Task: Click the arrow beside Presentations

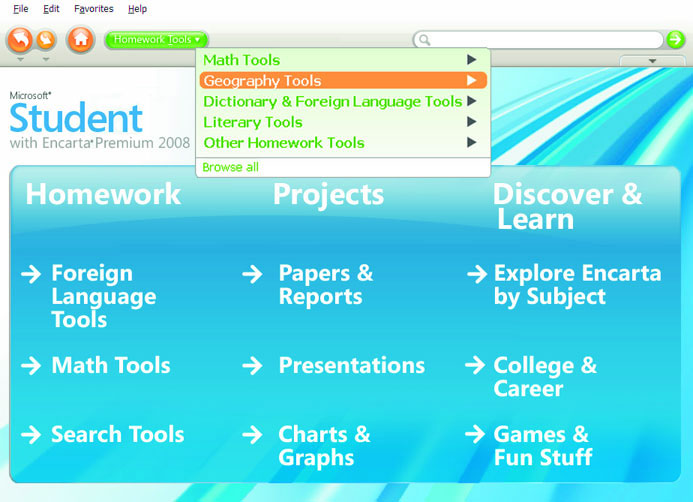Action: pyautogui.click(x=252, y=365)
